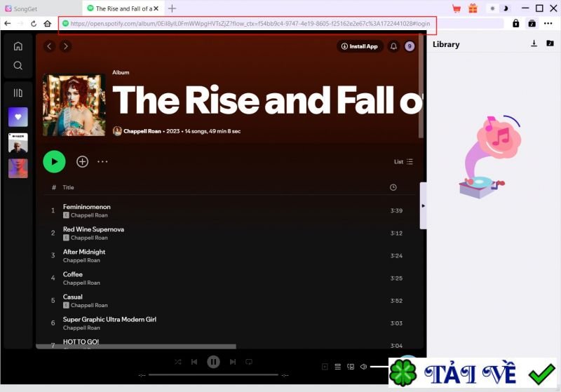Viewport: 561px width, 392px height.
Task: Click the duration clock column header
Action: [393, 187]
